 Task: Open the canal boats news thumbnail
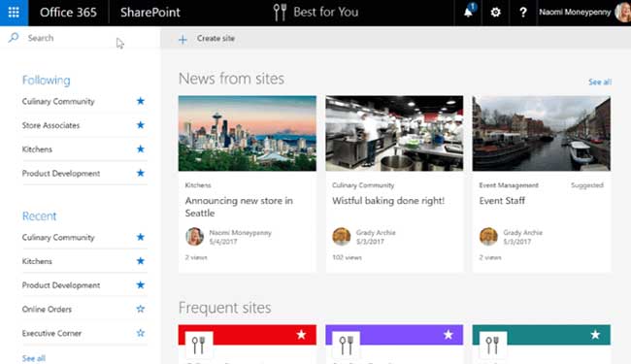tap(542, 133)
